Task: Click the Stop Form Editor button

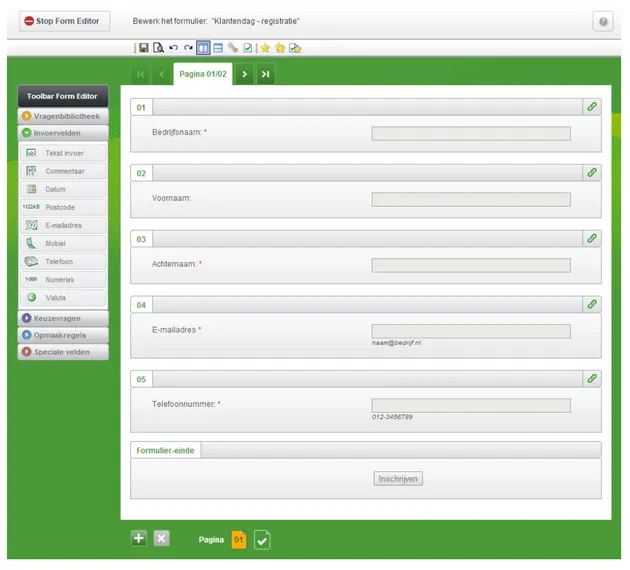Action: point(64,21)
